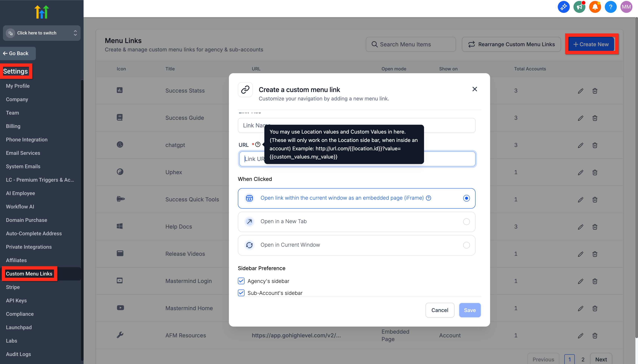Click the edit pencil for Success Statss

pyautogui.click(x=580, y=91)
